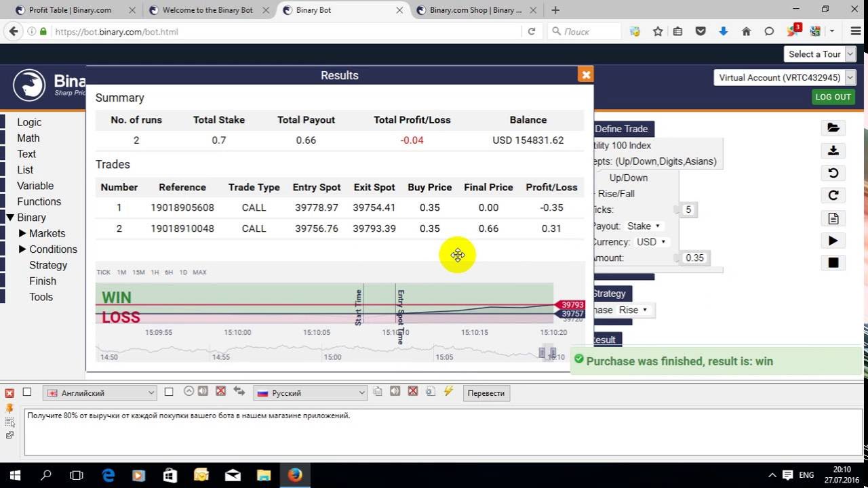Select chart 1M interval
Viewport: 868px width, 488px height.
click(121, 272)
